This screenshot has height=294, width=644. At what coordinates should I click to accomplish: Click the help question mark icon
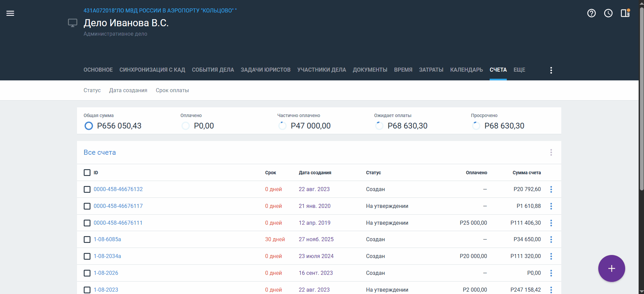click(591, 13)
